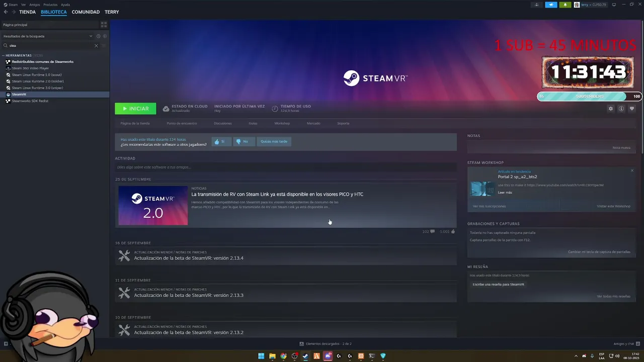Open Punto de encuentro link
644x362 pixels.
click(x=182, y=123)
